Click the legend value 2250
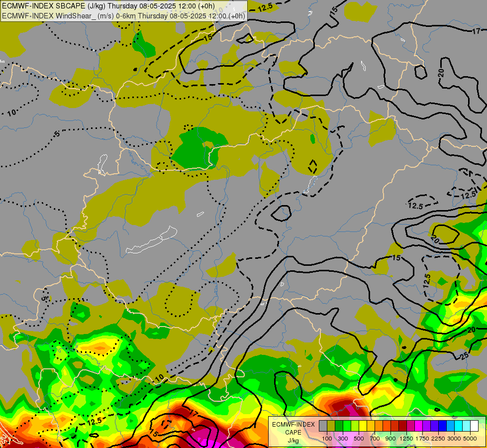 [x=438, y=439]
